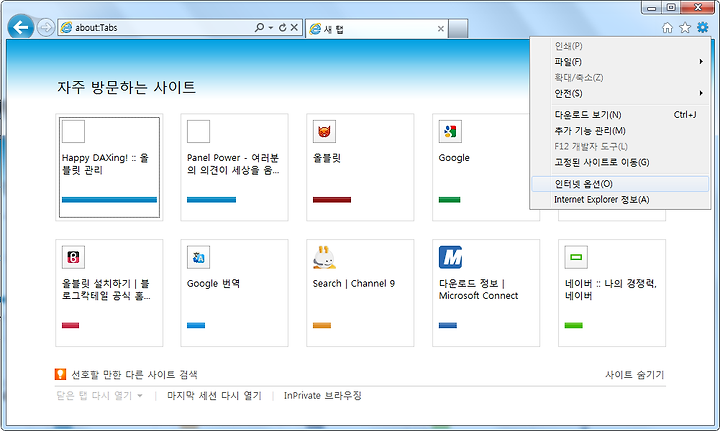Click the 네이버 :: 나의 경쟁력 title
The image size is (720, 431).
(x=611, y=290)
